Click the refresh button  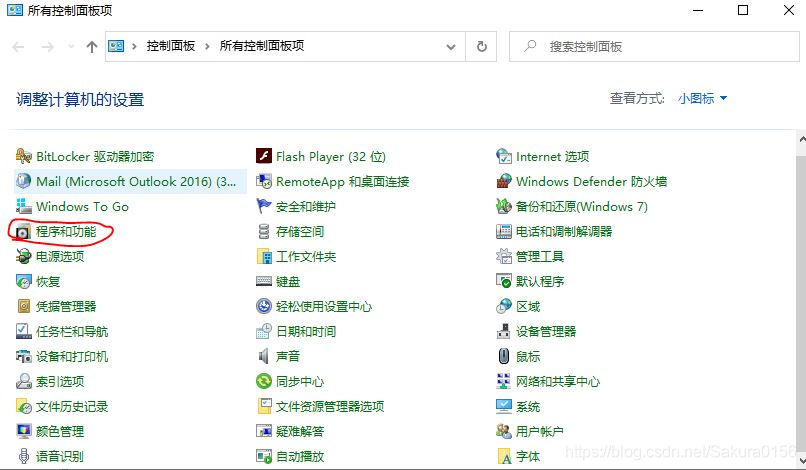[x=481, y=47]
